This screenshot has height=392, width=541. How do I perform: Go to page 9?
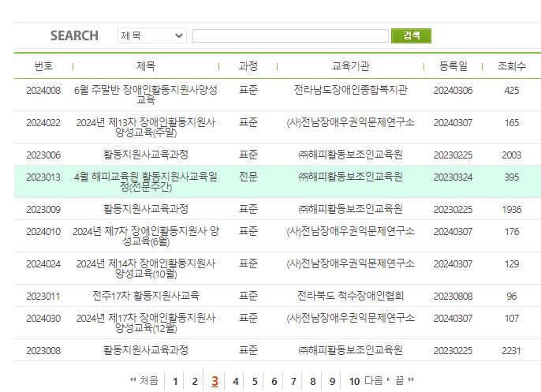tap(332, 381)
